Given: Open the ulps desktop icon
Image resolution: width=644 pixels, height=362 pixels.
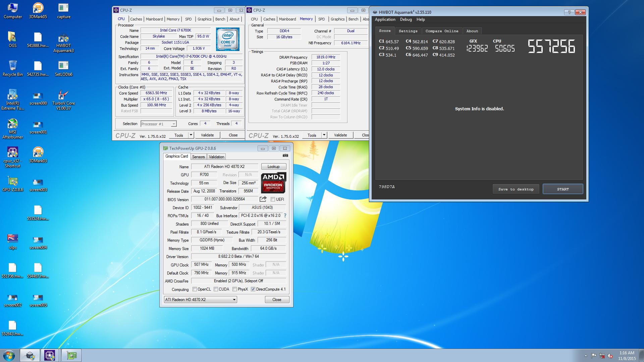Looking at the screenshot, I should click(x=12, y=242).
